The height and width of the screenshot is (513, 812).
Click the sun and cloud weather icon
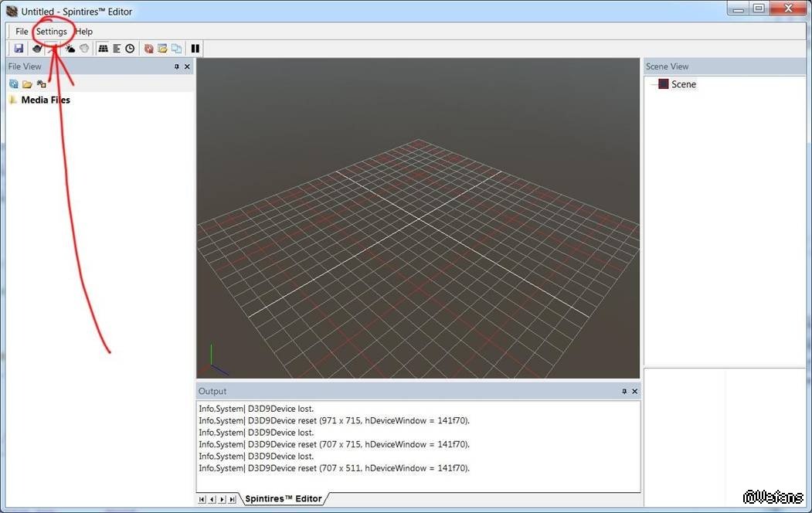(x=70, y=49)
